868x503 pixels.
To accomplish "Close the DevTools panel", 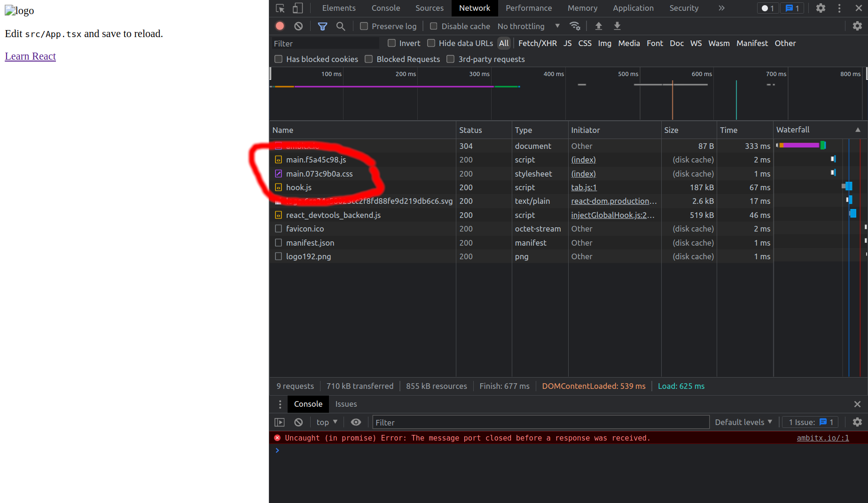I will pyautogui.click(x=859, y=8).
